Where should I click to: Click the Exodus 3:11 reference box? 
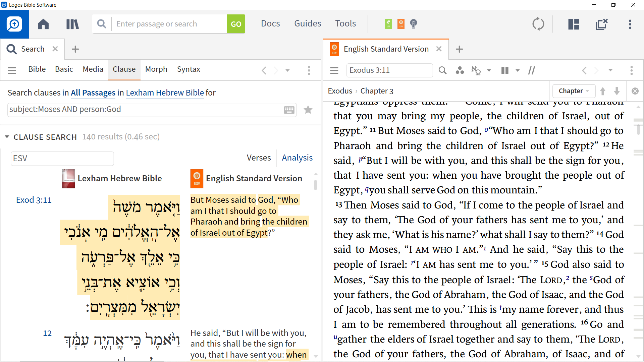tap(389, 70)
